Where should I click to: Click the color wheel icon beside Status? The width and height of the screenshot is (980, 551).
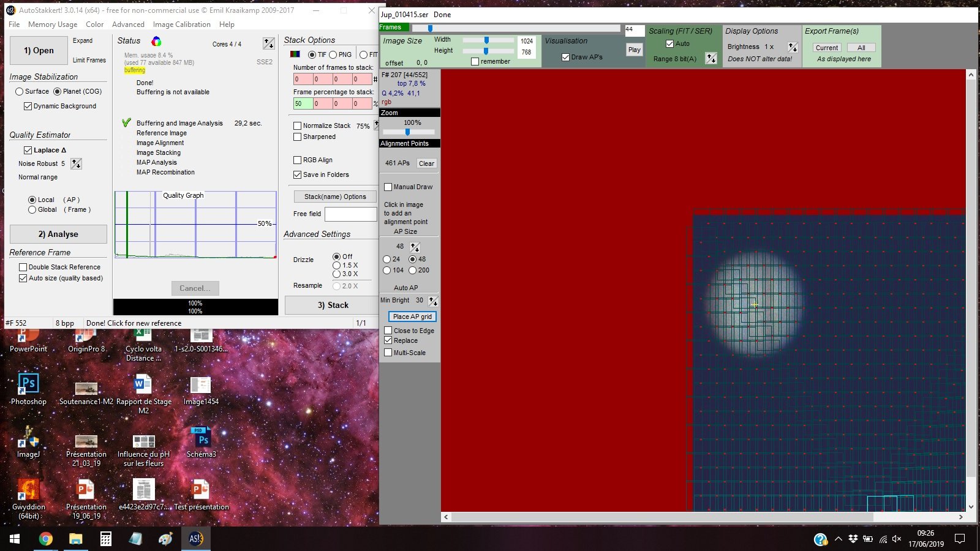[x=157, y=41]
